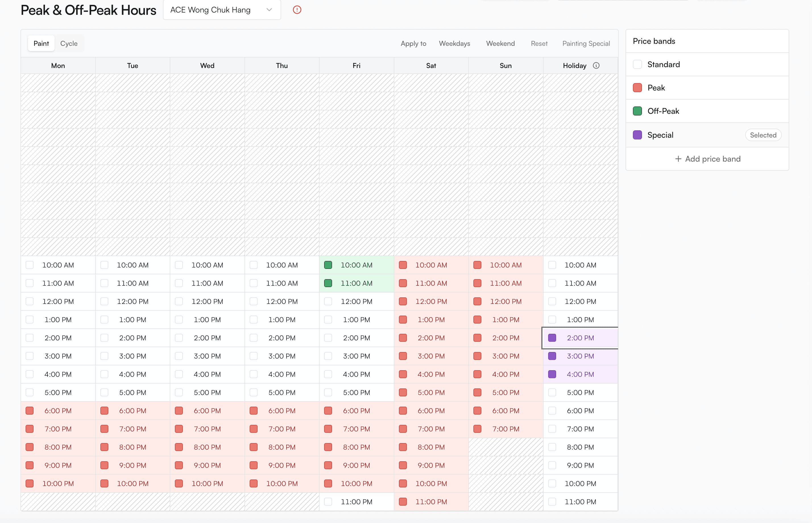Click the Thu column header
812x523 pixels.
[x=282, y=65]
